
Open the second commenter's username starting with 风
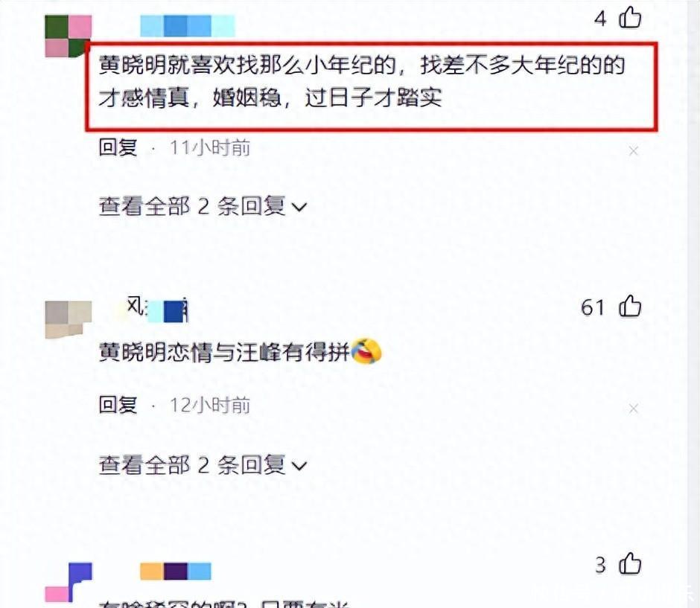pyautogui.click(x=157, y=309)
